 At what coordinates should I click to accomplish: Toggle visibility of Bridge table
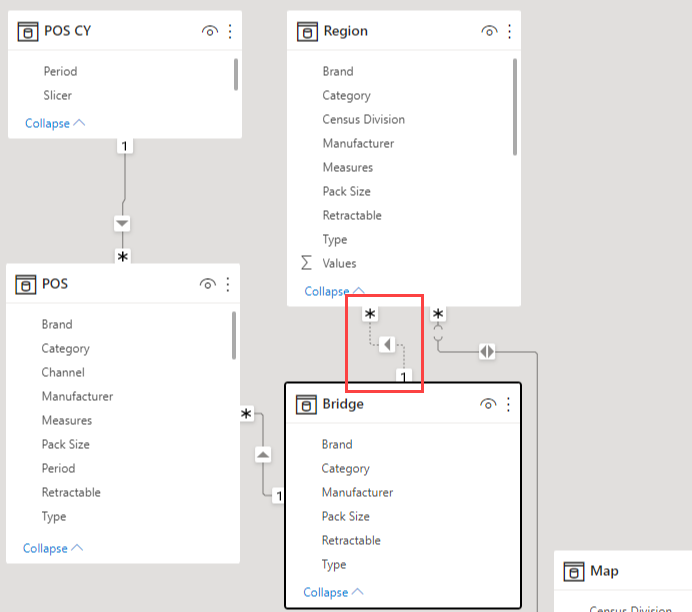click(488, 404)
